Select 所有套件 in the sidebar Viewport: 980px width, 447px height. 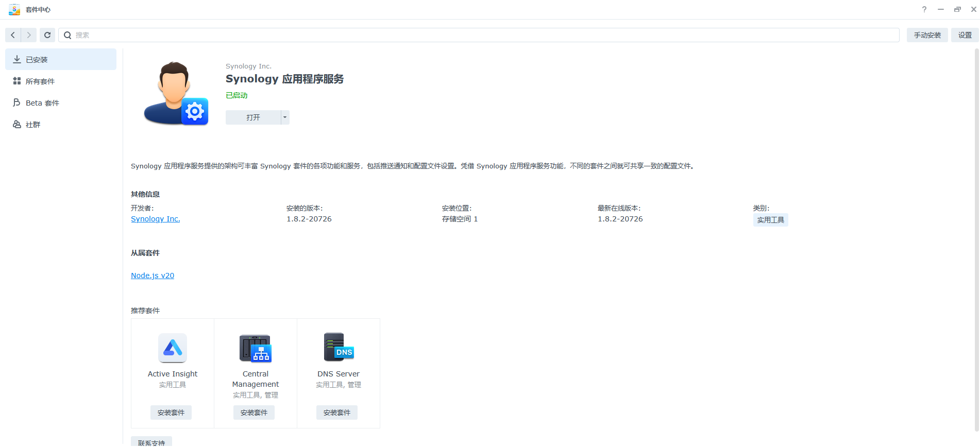(61, 81)
